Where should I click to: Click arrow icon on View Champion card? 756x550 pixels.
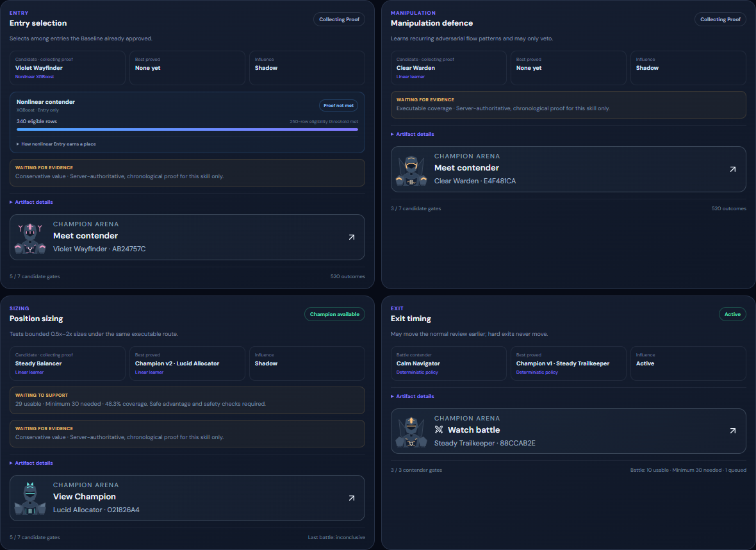tap(352, 498)
